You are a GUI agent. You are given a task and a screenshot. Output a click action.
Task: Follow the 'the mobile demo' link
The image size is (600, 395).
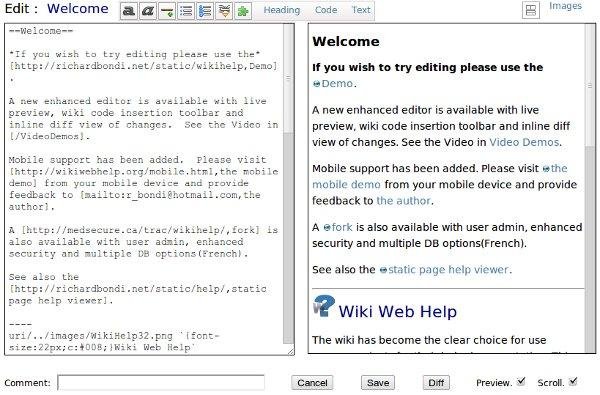coord(440,176)
